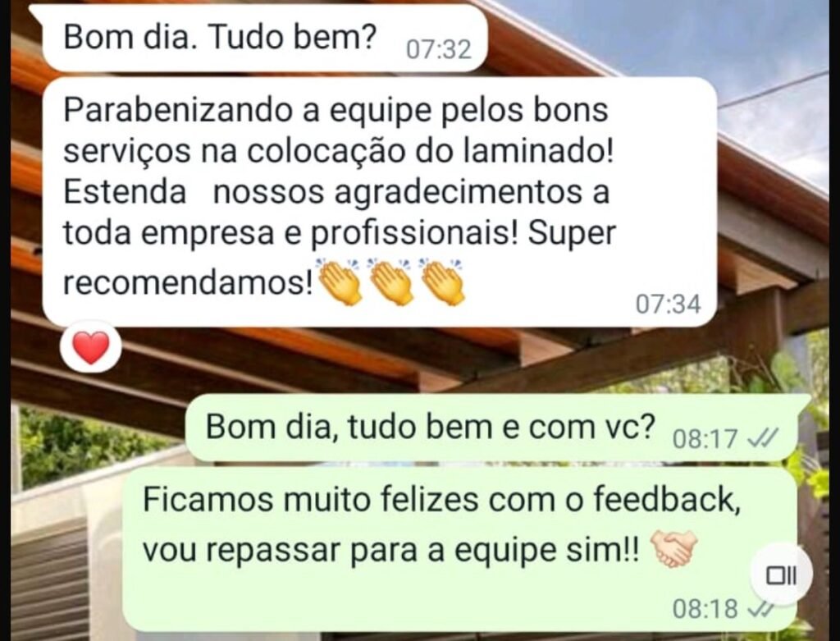The width and height of the screenshot is (840, 641).
Task: Click the first clapping hands emoji
Action: pyautogui.click(x=340, y=281)
